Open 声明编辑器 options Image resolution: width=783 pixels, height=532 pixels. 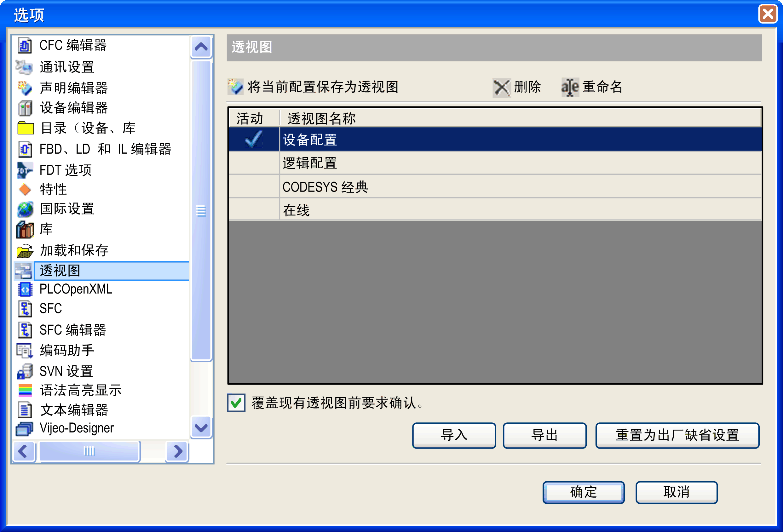(73, 88)
